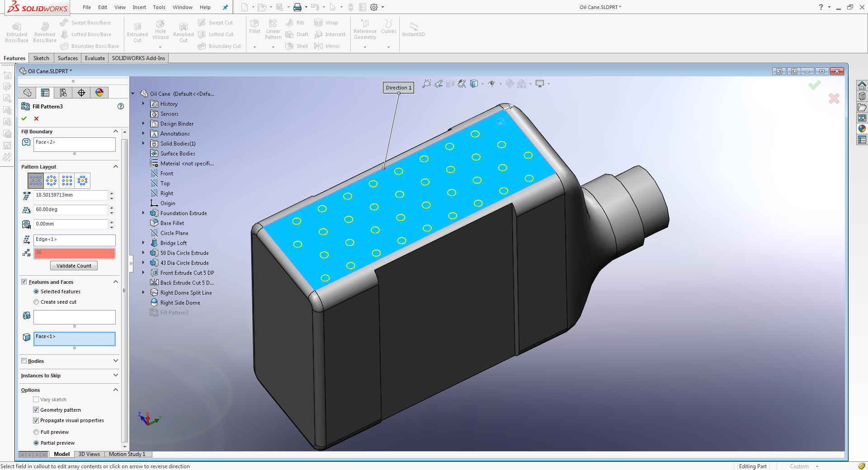Switch to the 3D Views tab
The width and height of the screenshot is (868, 470).
(89, 454)
